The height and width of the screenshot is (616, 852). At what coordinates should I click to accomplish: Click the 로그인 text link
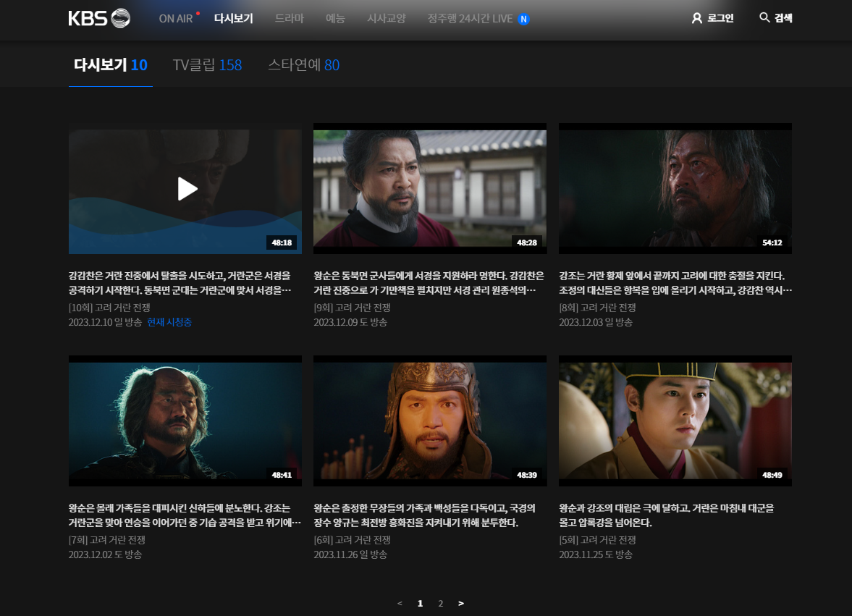720,19
